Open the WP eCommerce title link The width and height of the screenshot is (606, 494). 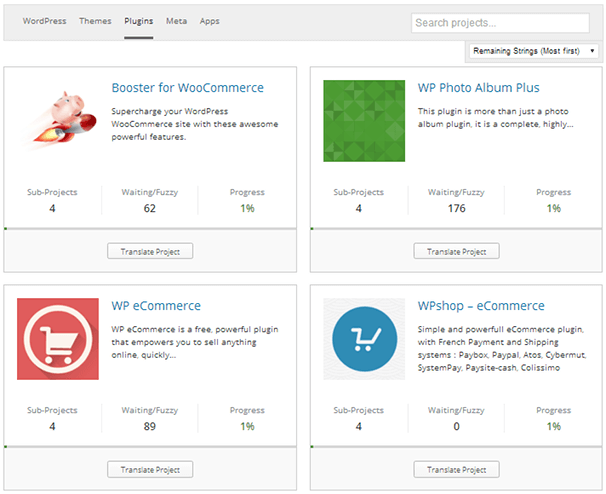tap(156, 306)
